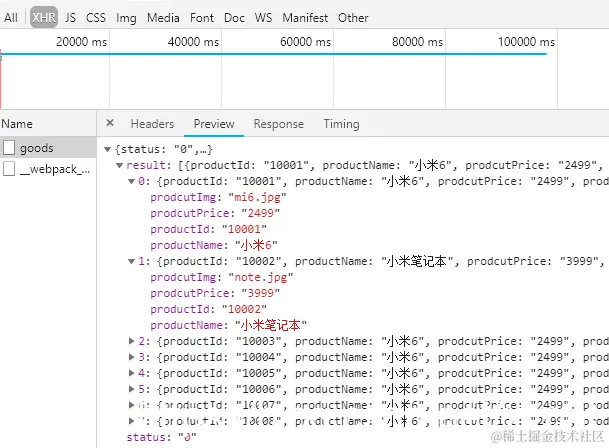Select the XHR filter

point(44,17)
